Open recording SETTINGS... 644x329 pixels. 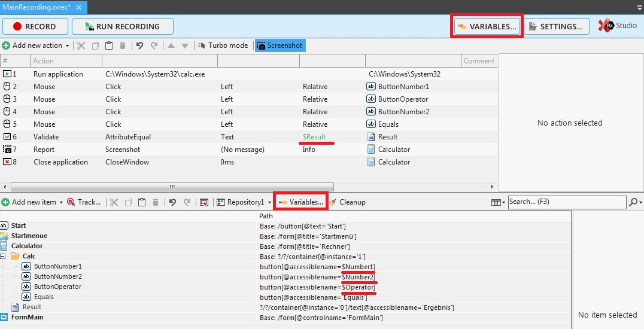click(555, 26)
